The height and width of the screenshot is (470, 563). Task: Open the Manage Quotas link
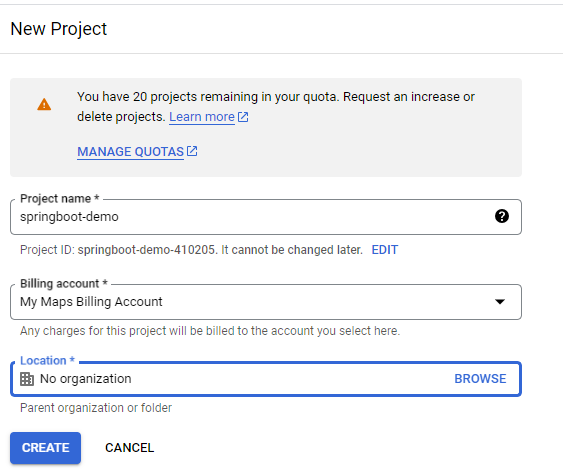130,152
